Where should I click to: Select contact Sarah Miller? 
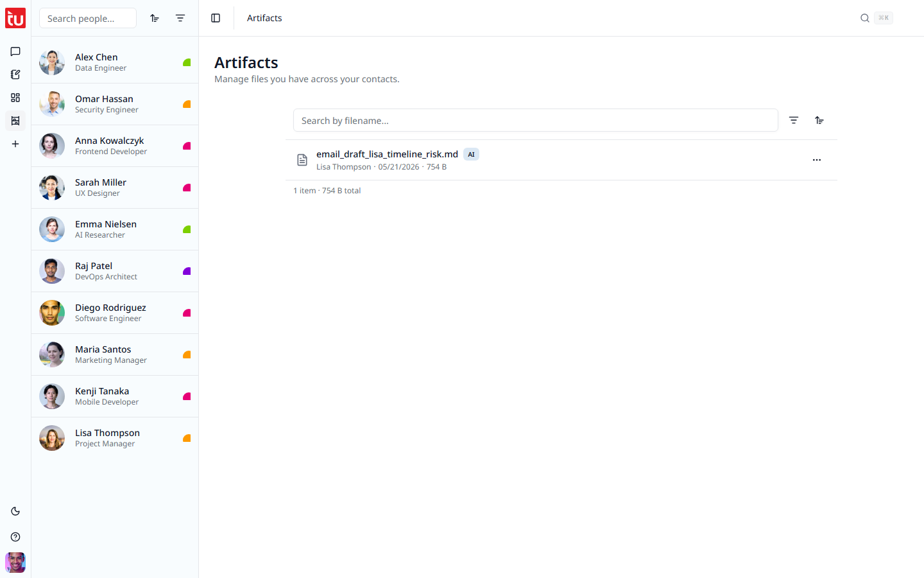coord(115,188)
